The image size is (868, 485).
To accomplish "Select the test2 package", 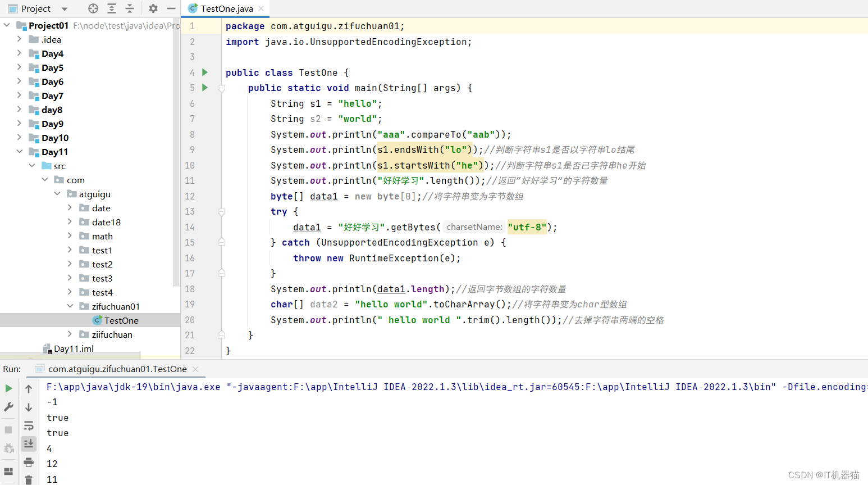I will pyautogui.click(x=102, y=264).
